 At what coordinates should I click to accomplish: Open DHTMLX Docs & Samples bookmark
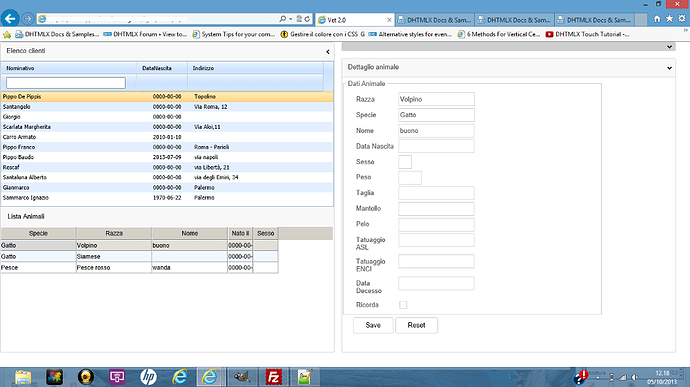pyautogui.click(x=57, y=34)
